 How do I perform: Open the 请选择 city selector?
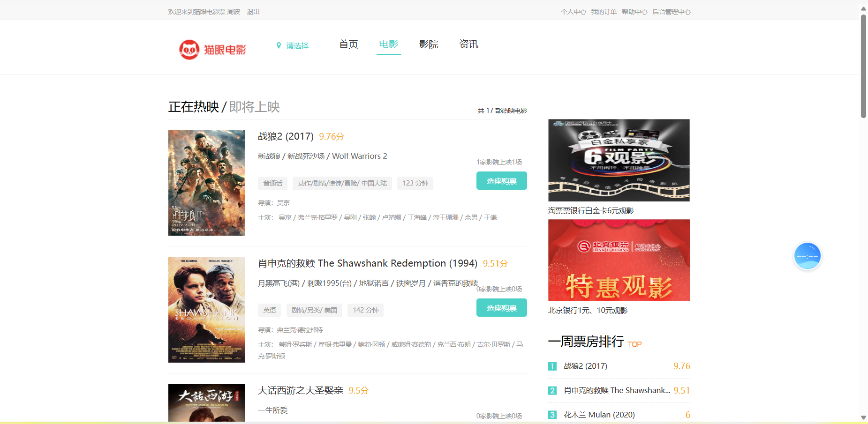tap(297, 45)
